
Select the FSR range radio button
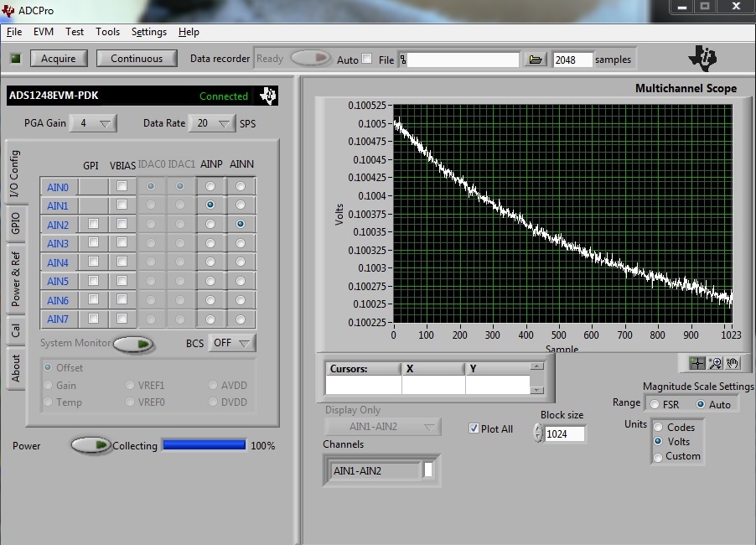[655, 404]
